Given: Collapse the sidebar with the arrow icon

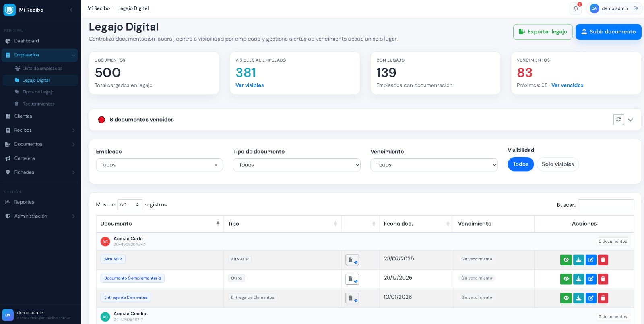Looking at the screenshot, I should pyautogui.click(x=71, y=10).
